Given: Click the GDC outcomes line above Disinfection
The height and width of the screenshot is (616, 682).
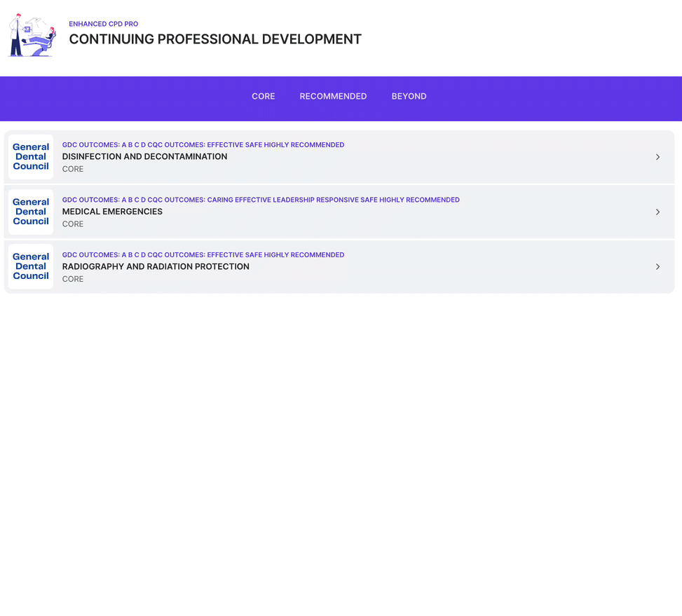Looking at the screenshot, I should pyautogui.click(x=203, y=145).
